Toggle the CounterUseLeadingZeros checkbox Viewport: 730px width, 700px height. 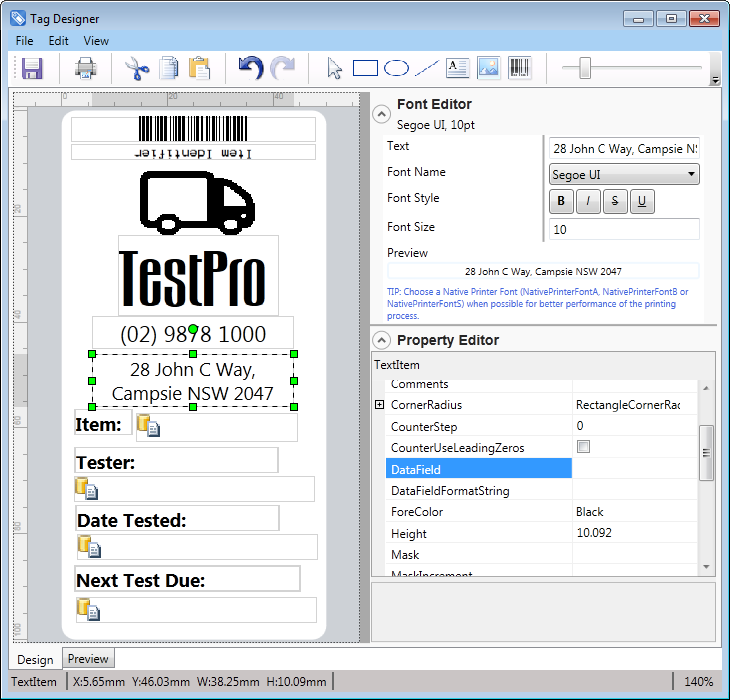coord(583,447)
